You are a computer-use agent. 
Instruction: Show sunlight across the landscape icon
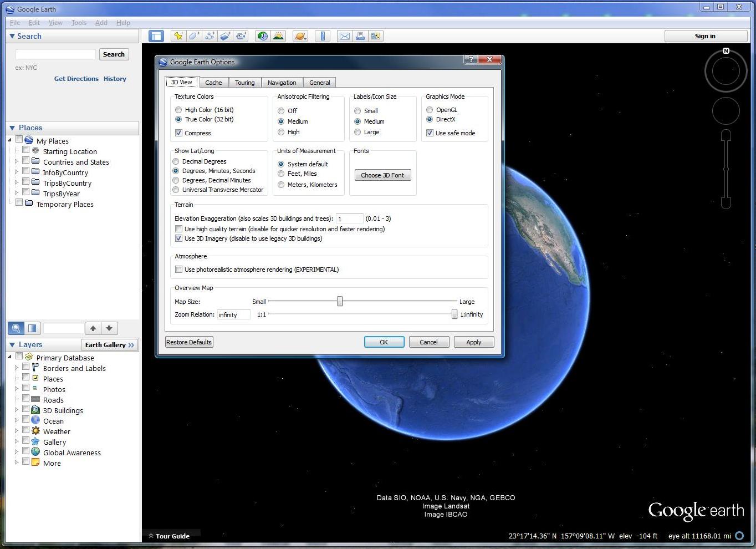point(278,36)
